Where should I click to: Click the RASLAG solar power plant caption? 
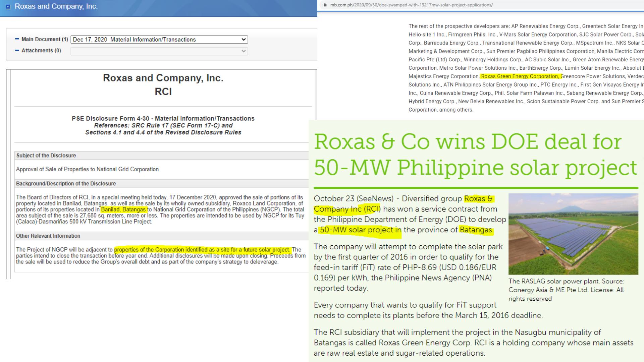click(566, 290)
